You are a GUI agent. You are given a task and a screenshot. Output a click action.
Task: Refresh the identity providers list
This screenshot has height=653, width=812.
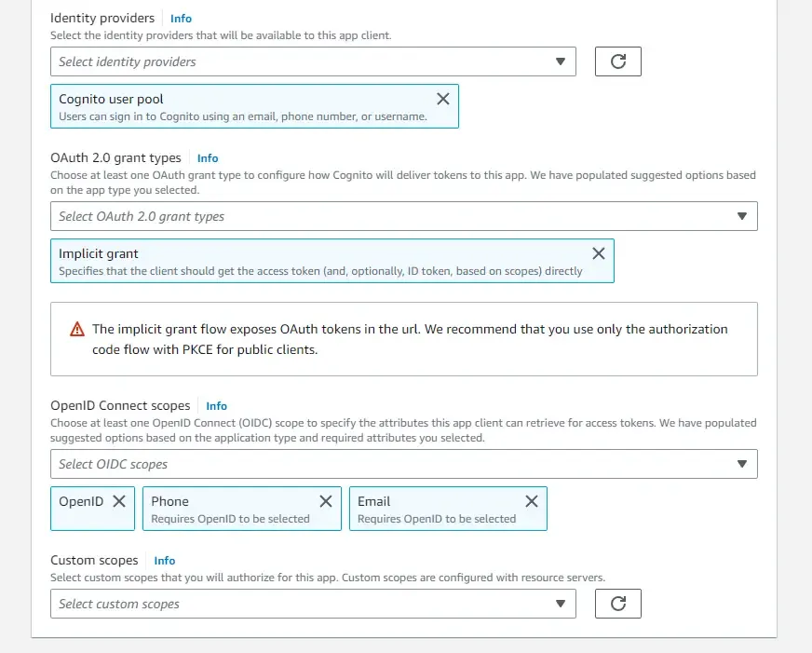click(617, 61)
